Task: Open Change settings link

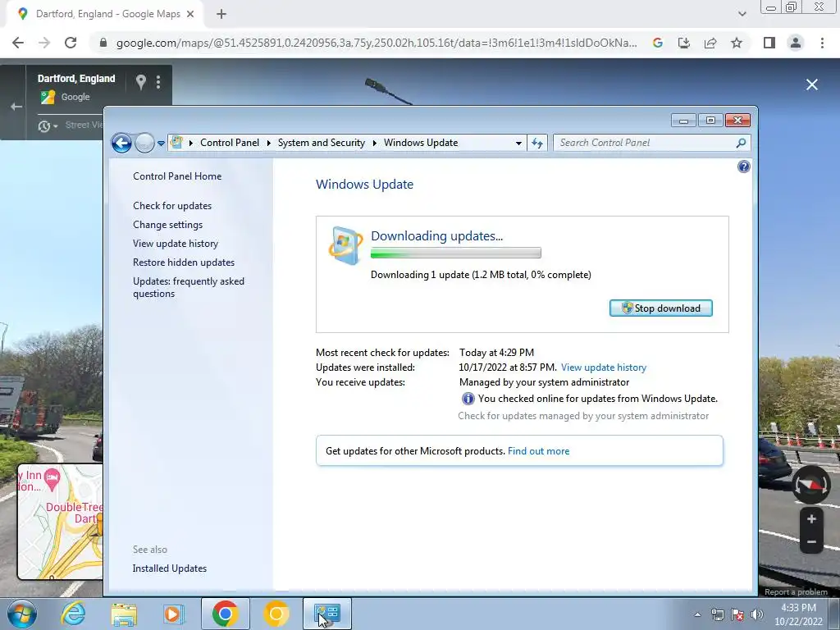Action: point(167,225)
